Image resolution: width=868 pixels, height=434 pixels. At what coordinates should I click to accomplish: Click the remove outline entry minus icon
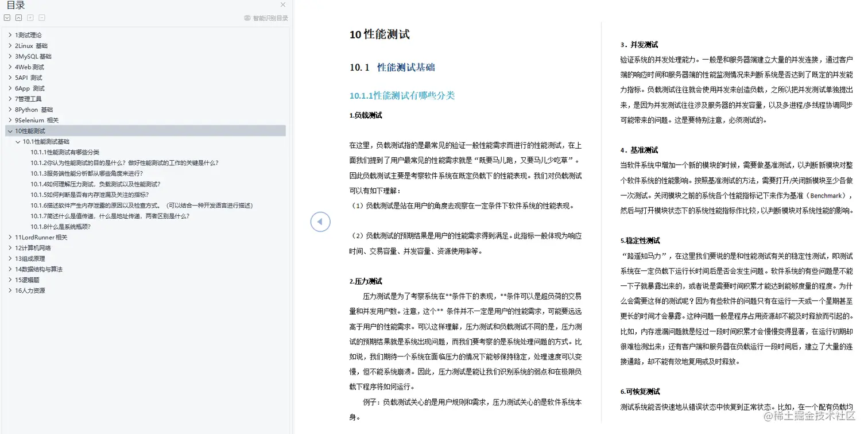point(41,18)
